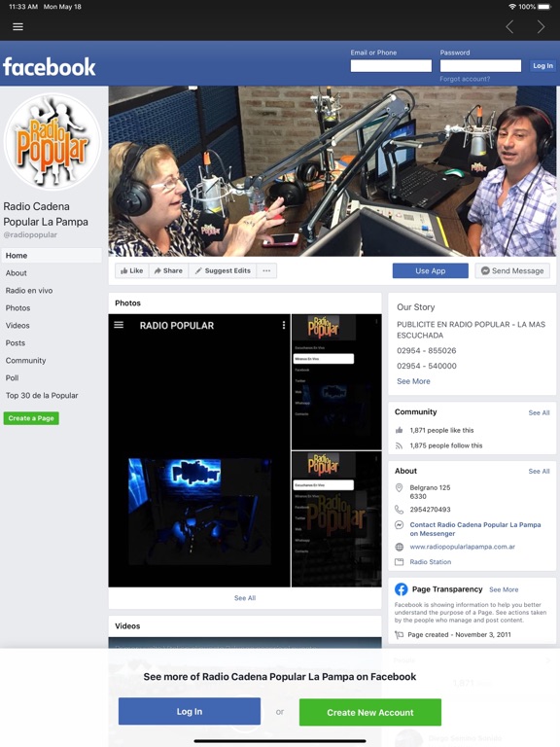Open the hamburger menu in top bar

pyautogui.click(x=17, y=26)
